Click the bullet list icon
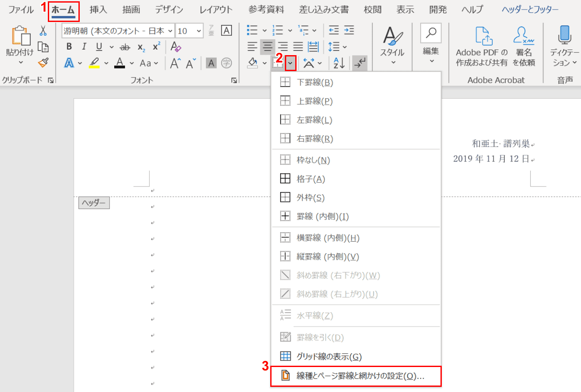 (x=252, y=30)
